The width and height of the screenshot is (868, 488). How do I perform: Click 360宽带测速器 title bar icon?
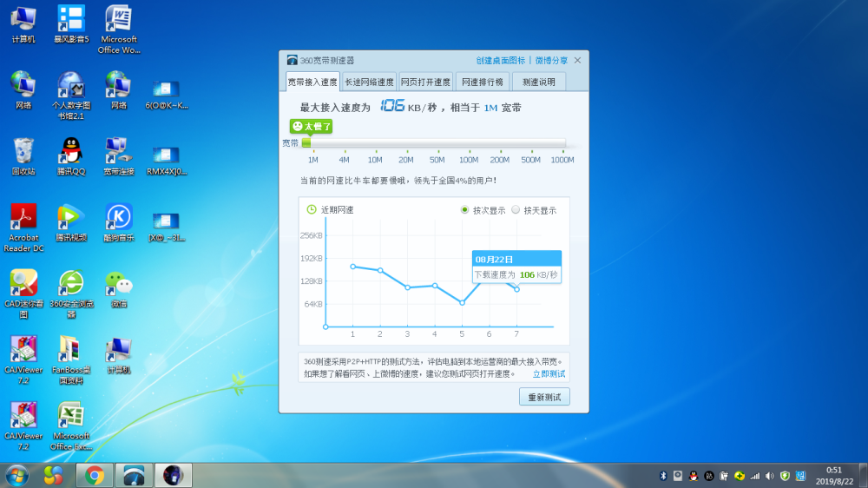point(292,61)
